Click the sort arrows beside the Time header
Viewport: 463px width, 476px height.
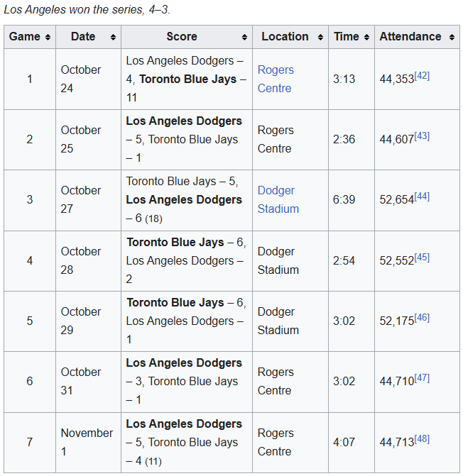[366, 38]
